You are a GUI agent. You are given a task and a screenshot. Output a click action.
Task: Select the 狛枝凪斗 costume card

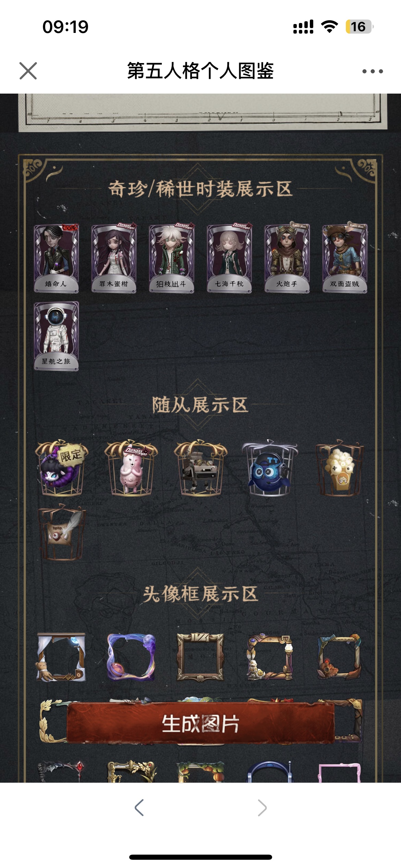(171, 258)
